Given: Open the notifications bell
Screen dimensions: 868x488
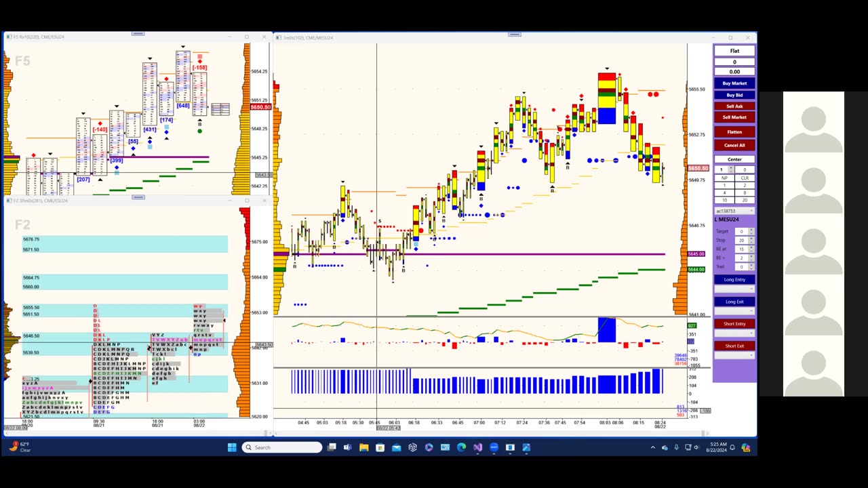Looking at the screenshot, I should tap(732, 447).
